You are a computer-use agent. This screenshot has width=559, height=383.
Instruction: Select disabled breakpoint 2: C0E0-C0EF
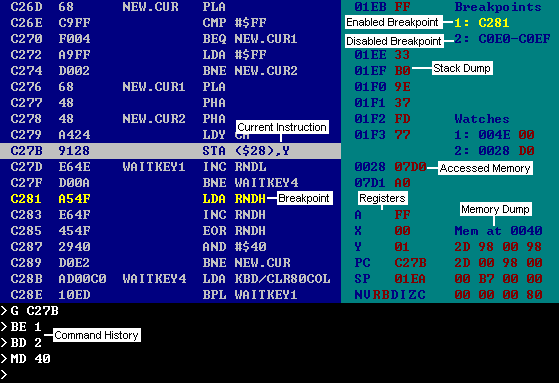click(502, 39)
